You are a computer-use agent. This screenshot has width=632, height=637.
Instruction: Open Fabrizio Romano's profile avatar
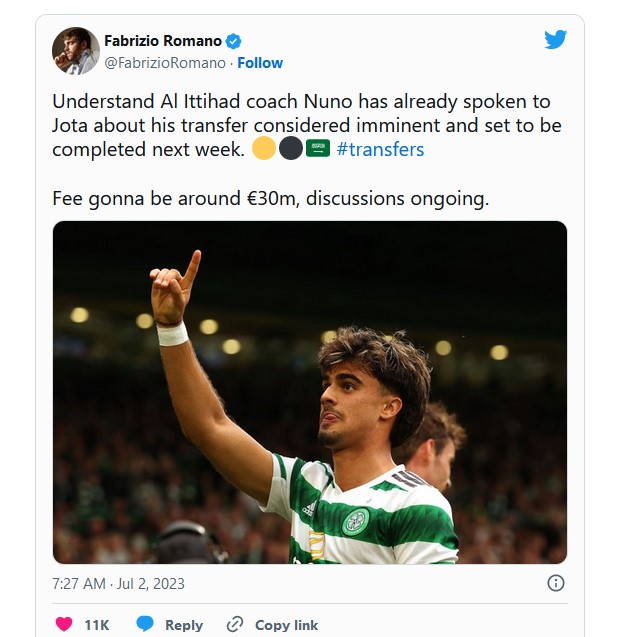click(x=76, y=51)
